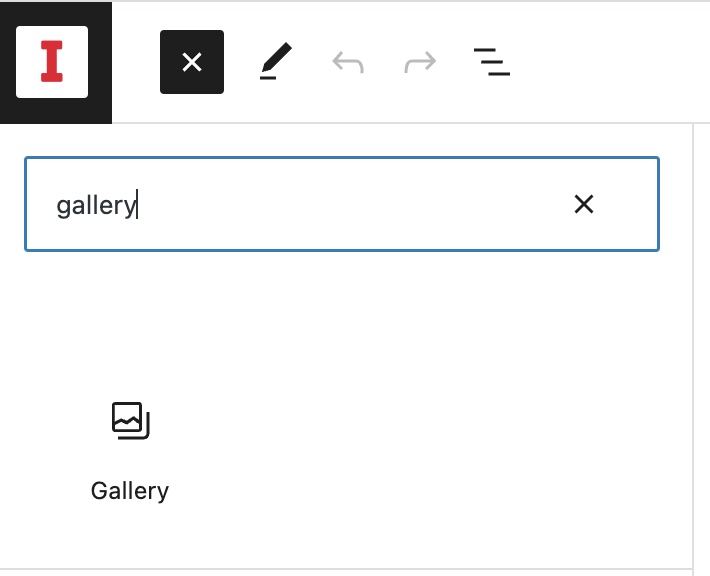Click the red I site logo

(52, 62)
